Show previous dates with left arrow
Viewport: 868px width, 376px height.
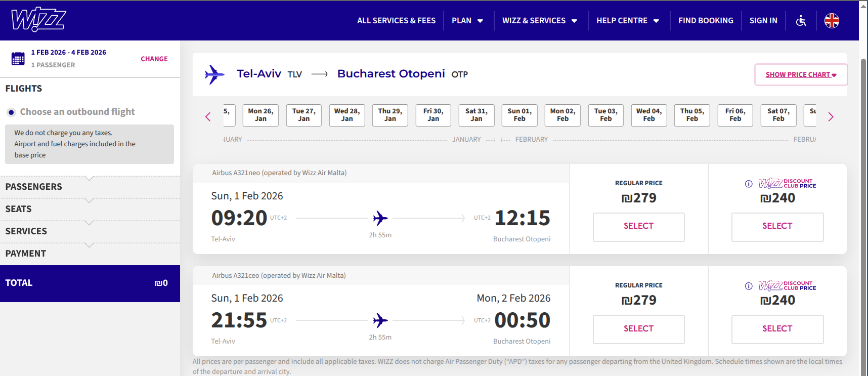(208, 117)
